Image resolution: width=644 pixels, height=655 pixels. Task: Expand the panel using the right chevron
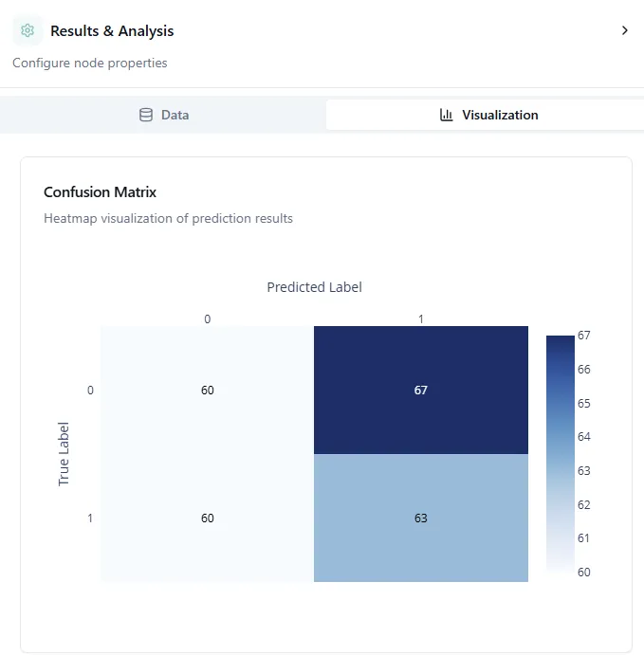624,30
